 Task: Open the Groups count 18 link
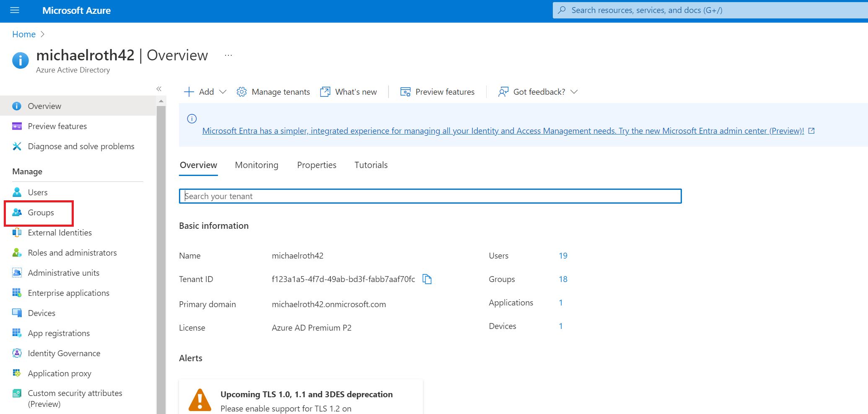click(563, 279)
